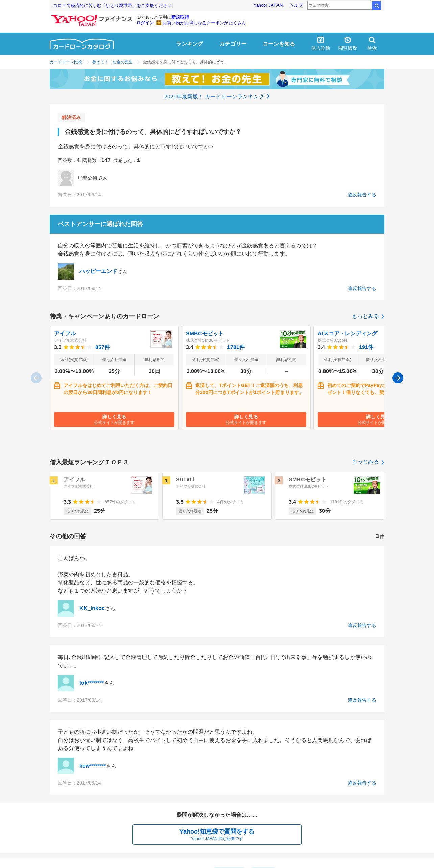Click the Yahoo! JAPAN top link
The image size is (434, 868).
pyautogui.click(x=268, y=5)
